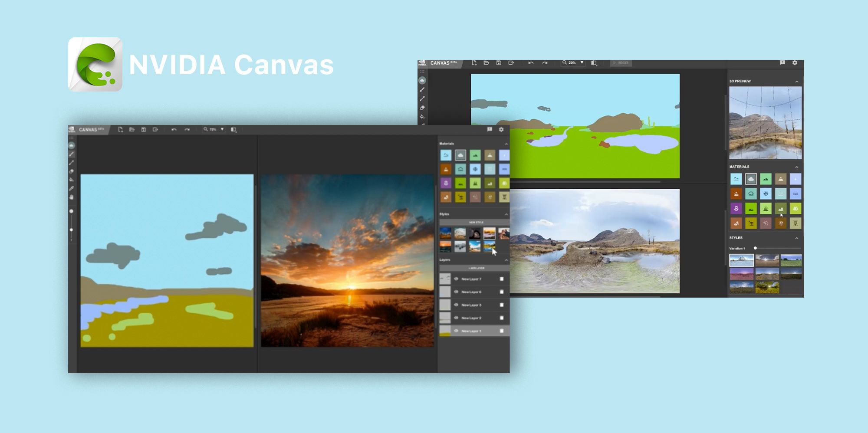Collapse the 3D PREVIEW panel
This screenshot has width=868, height=433.
797,82
